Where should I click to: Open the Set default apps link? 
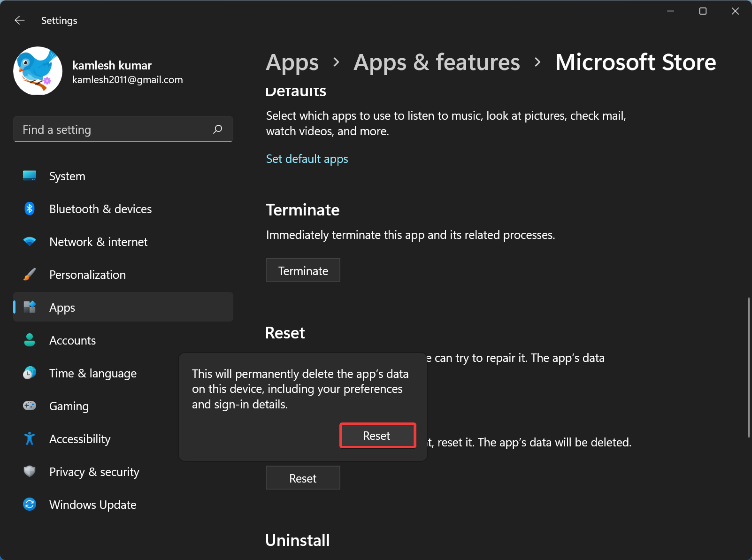tap(307, 159)
